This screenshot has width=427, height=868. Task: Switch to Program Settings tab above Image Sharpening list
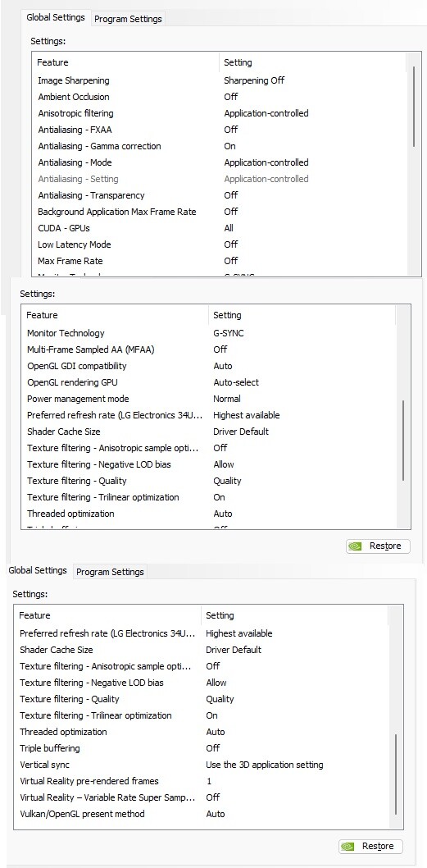(x=129, y=19)
